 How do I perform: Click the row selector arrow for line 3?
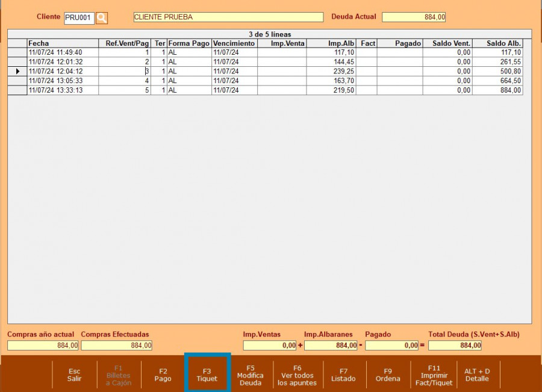tap(17, 72)
